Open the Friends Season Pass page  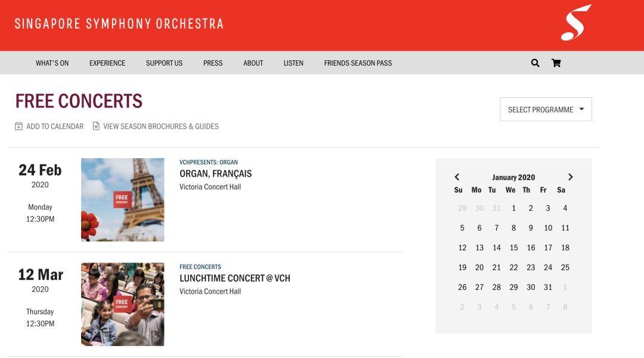pos(358,63)
